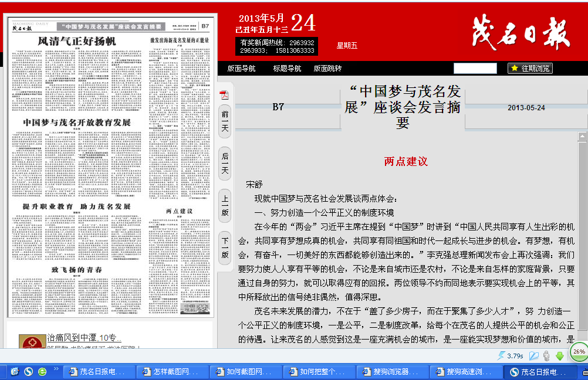Click the 3.79s speed indicator in status bar
The image size is (588, 380).
511,355
